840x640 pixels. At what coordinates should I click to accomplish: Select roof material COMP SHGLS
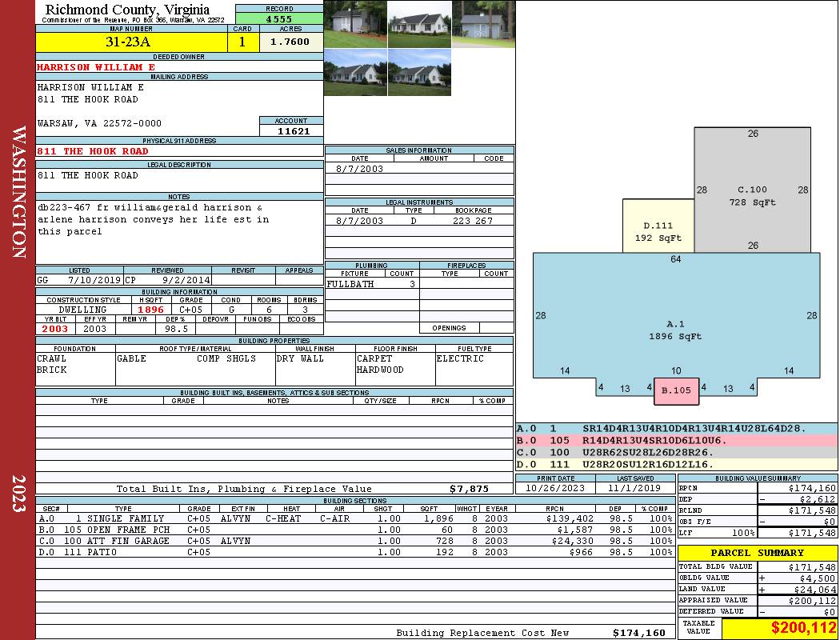(x=226, y=359)
